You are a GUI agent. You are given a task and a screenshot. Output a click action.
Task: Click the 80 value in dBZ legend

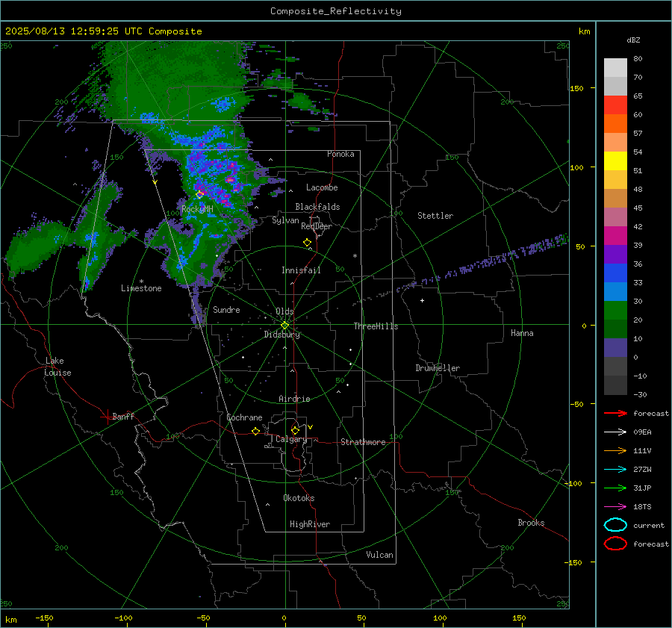point(638,59)
